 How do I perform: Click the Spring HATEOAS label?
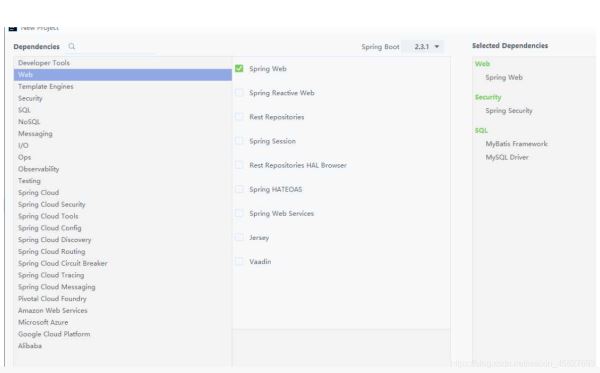pos(276,189)
